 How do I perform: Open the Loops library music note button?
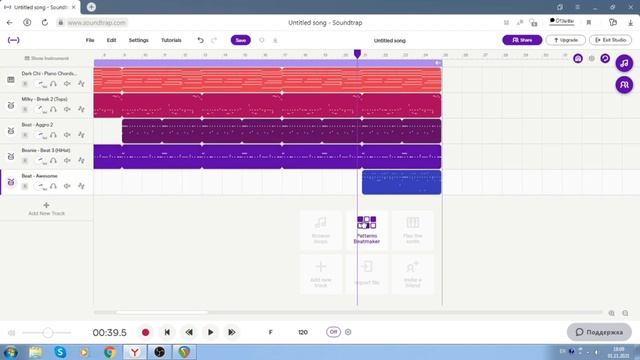tap(624, 63)
